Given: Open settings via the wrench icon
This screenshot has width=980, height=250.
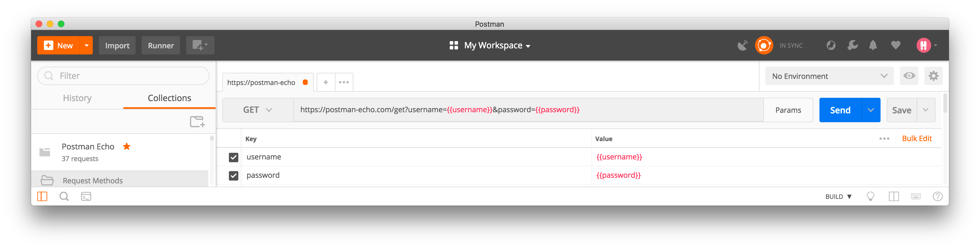Looking at the screenshot, I should 852,46.
